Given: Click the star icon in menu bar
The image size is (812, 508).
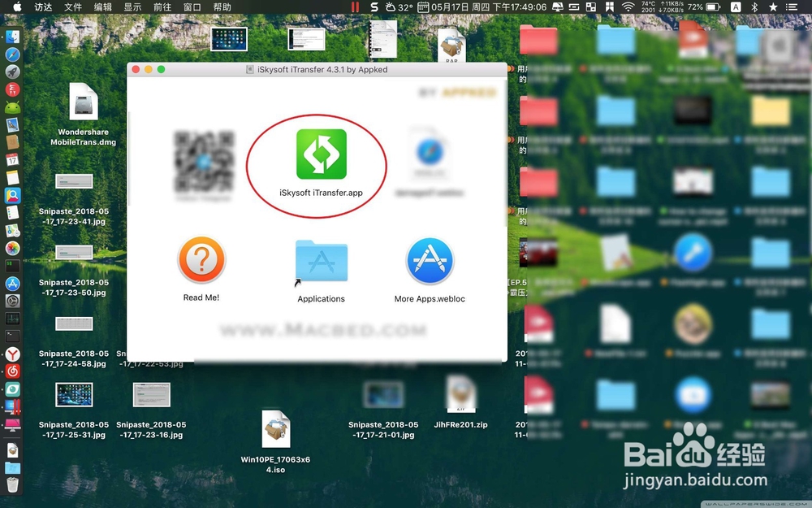Looking at the screenshot, I should pyautogui.click(x=773, y=7).
